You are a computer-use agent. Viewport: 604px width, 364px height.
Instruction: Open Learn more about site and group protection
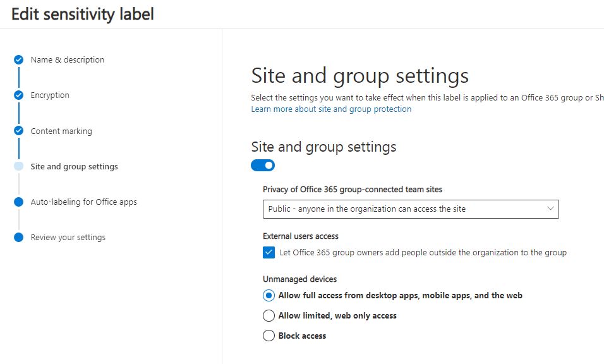331,109
